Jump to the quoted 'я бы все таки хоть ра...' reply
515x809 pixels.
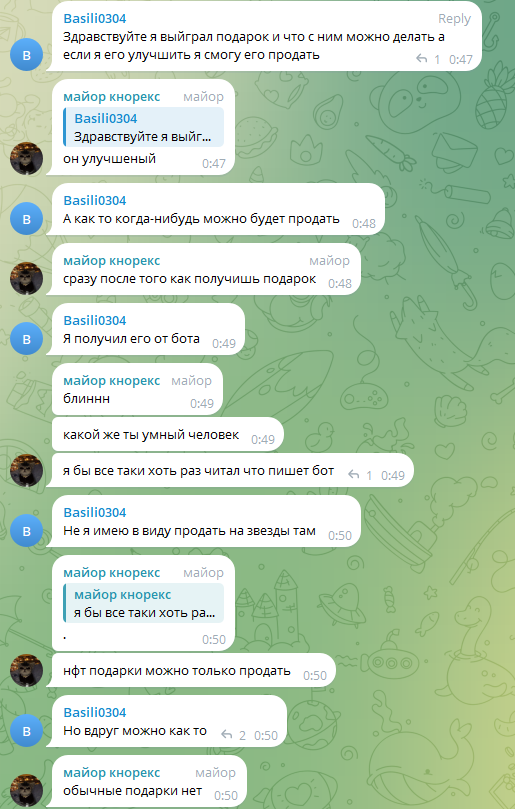[x=143, y=604]
